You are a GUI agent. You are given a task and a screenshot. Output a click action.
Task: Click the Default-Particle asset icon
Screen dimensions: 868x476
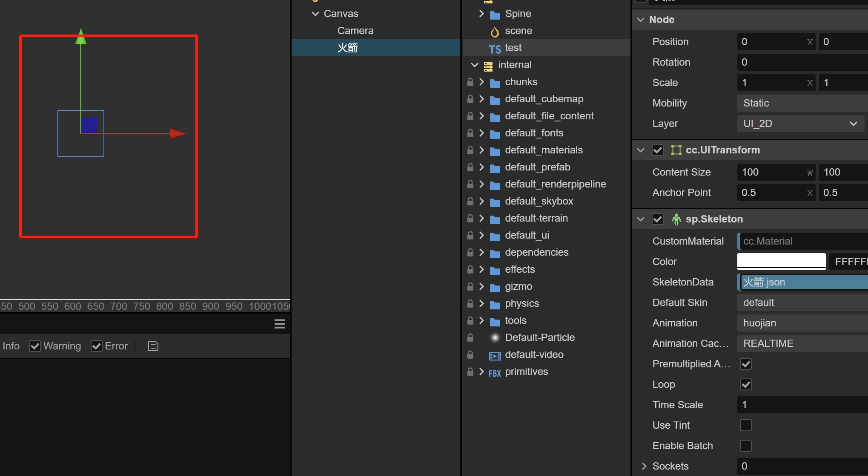495,338
